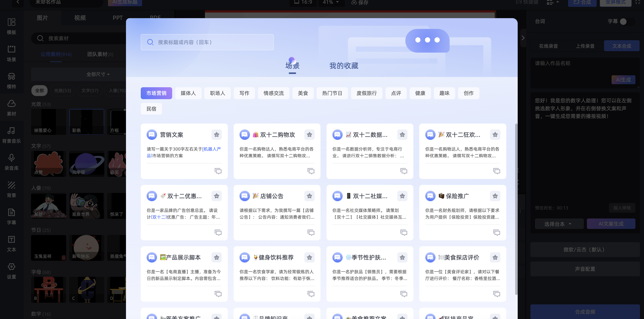Select the 场景 tab in dialog
Viewport: 644px width, 319px height.
click(x=292, y=66)
